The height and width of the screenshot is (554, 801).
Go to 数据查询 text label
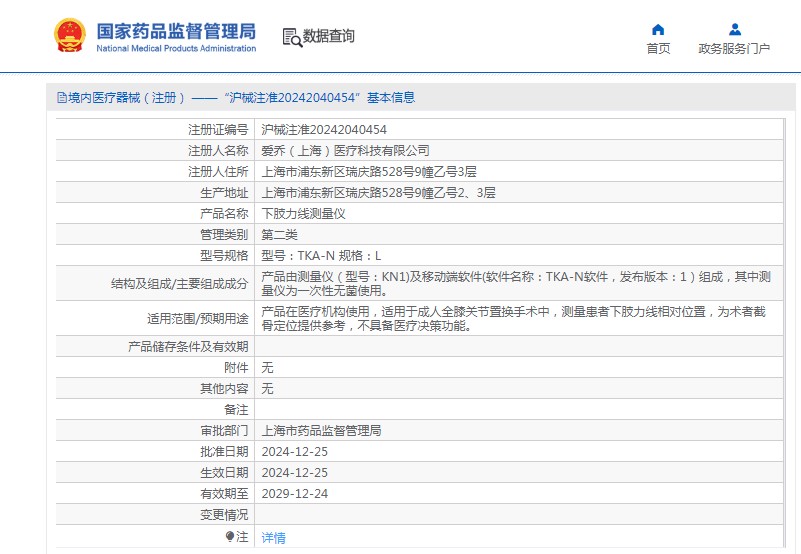[x=329, y=37]
